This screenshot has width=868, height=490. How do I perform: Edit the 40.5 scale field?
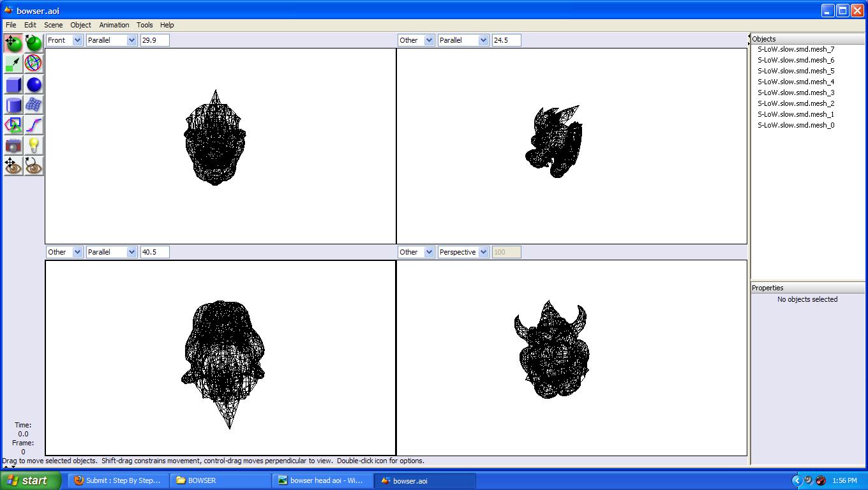pyautogui.click(x=154, y=252)
